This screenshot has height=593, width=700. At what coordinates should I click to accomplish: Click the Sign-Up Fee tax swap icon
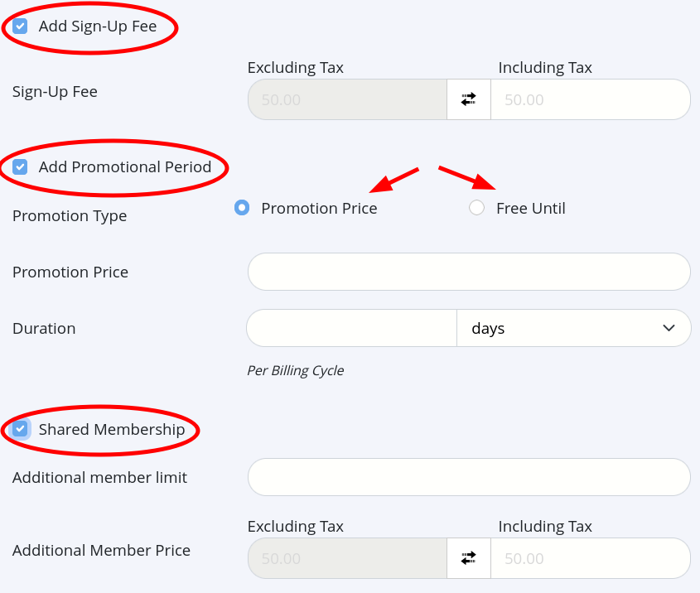coord(469,99)
